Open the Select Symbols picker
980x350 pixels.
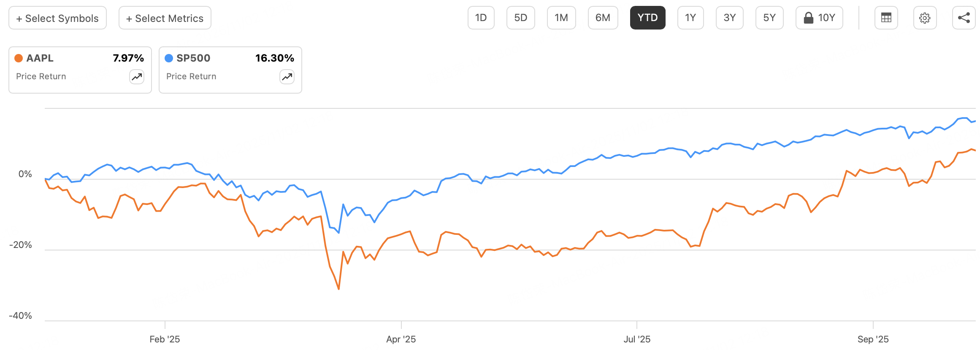pyautogui.click(x=57, y=18)
